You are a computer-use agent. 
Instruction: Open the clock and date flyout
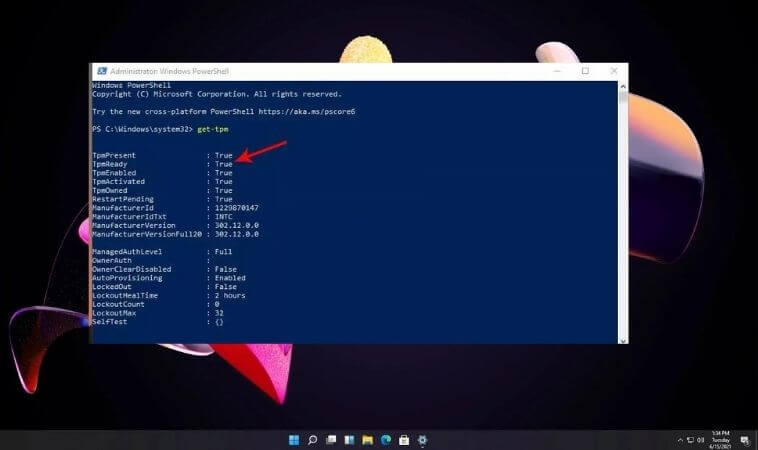click(x=722, y=440)
